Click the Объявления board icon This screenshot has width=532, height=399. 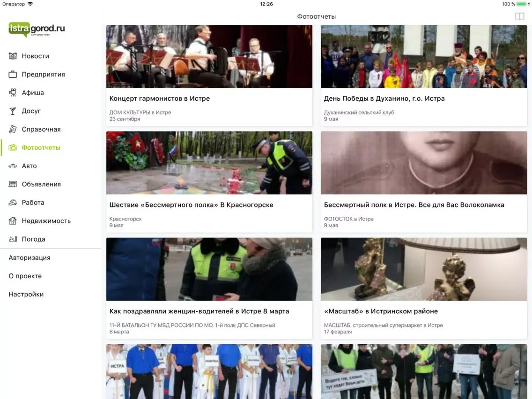click(x=13, y=184)
